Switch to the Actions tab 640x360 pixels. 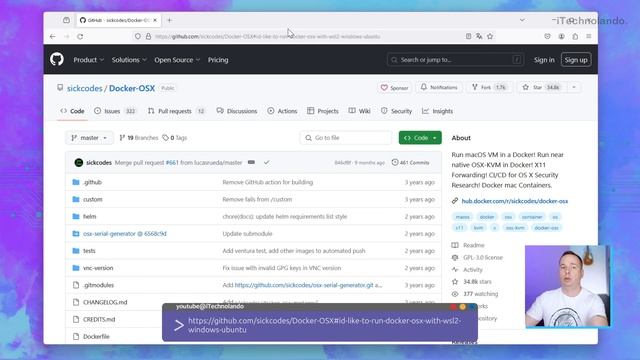[282, 111]
